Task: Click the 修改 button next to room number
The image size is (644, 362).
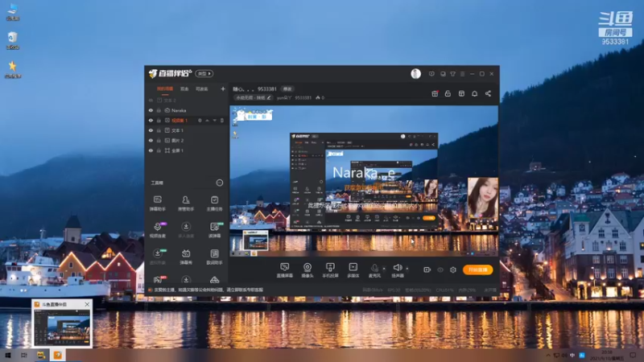Action: 287,88
